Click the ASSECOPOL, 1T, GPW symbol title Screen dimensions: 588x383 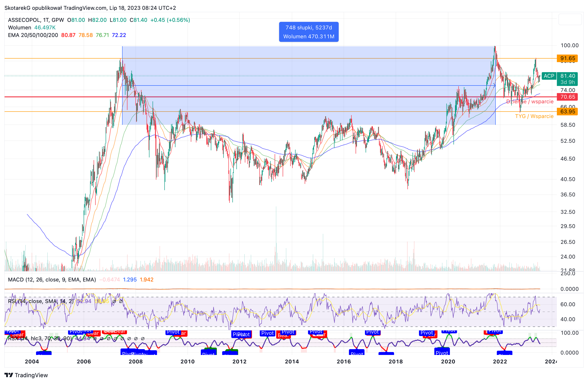click(x=36, y=20)
